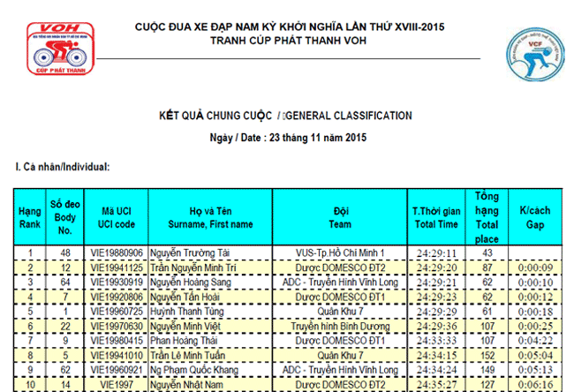Click rider name 'Ng Phạm Quốc Khang'
Screen dimensions: 574x392
click(194, 370)
